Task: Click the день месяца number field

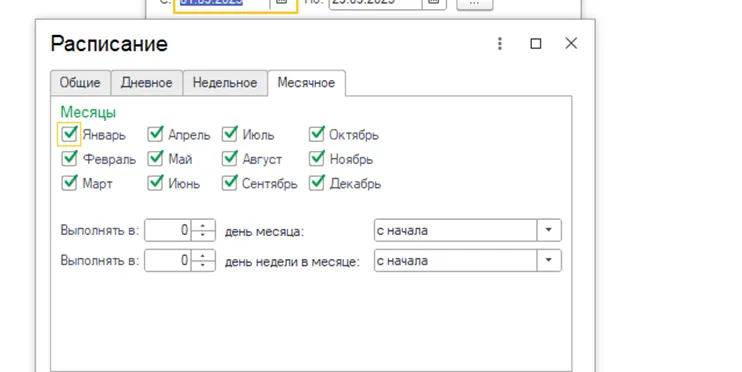Action: (168, 230)
